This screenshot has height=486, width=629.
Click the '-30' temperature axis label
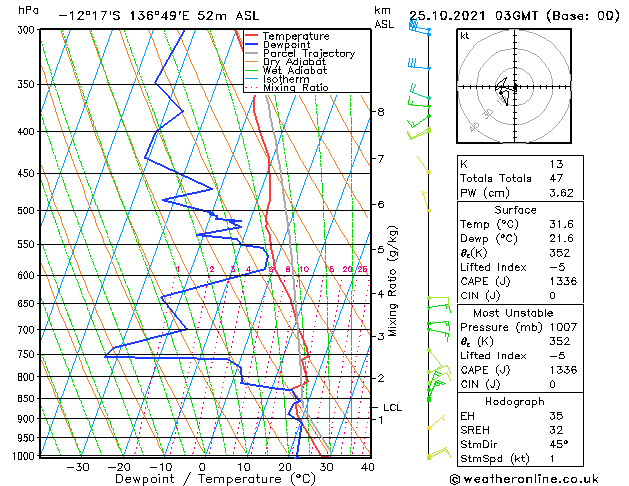(x=77, y=467)
